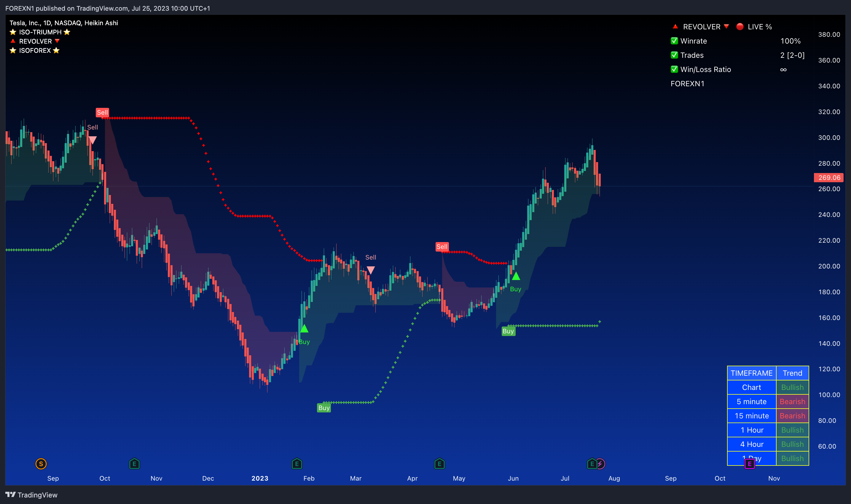
Task: Click the 1 Hour row label
Action: [x=751, y=430]
